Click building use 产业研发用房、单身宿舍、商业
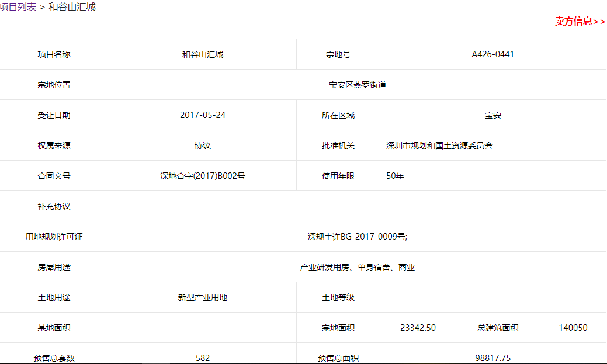 click(358, 267)
